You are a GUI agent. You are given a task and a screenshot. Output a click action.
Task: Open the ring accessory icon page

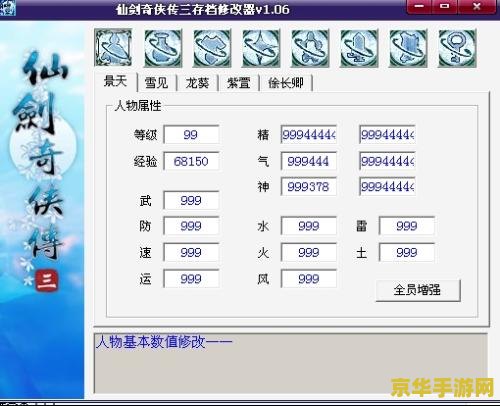point(457,48)
